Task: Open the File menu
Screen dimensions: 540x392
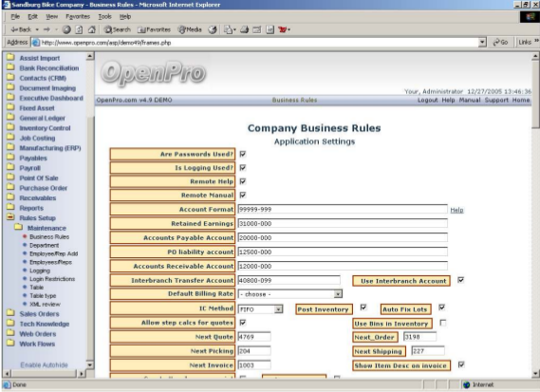Action: (x=15, y=16)
